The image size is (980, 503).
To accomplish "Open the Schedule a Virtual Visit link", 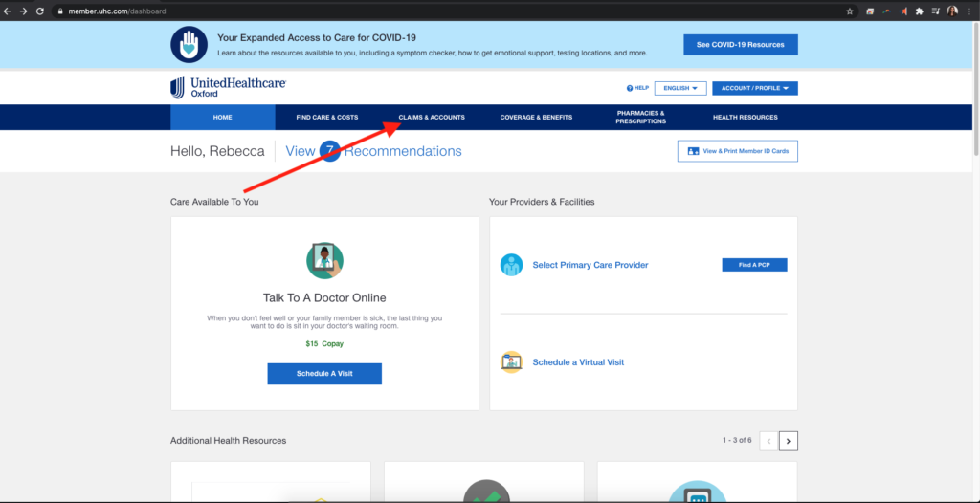I will (578, 362).
